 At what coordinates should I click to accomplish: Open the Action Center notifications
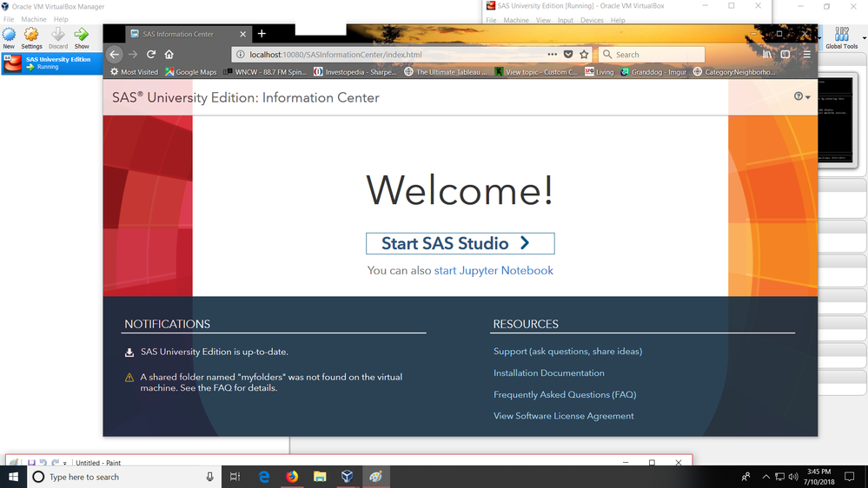849,477
